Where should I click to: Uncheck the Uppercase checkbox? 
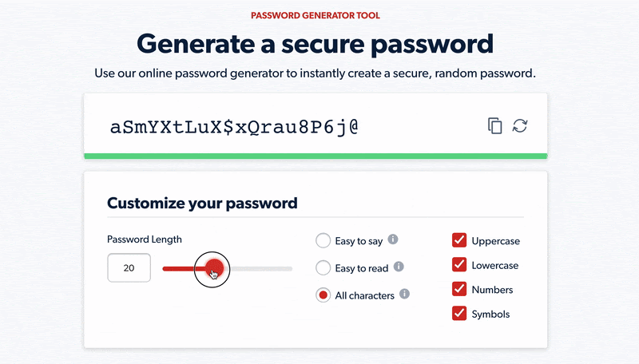(x=459, y=241)
